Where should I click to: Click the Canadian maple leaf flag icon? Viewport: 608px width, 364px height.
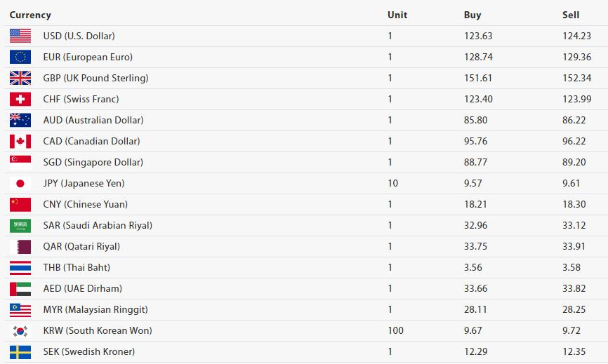(20, 142)
